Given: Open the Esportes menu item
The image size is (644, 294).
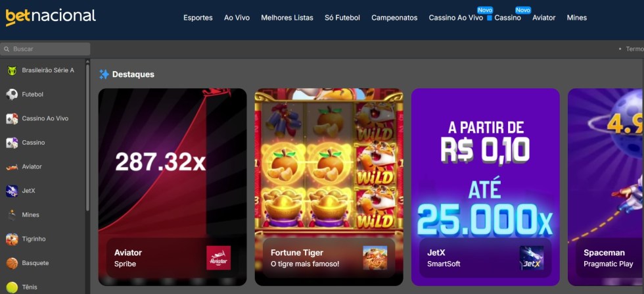Looking at the screenshot, I should 198,18.
